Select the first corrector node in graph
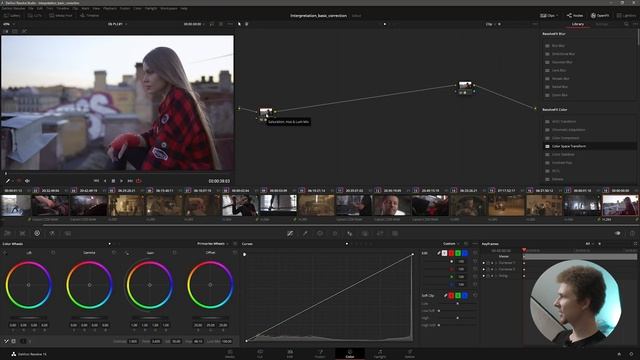 point(266,112)
